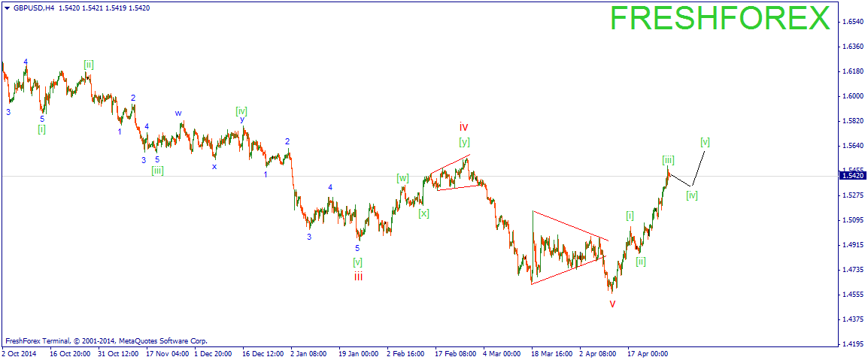Select the green '[iv]' forecast label near price line
The height and width of the screenshot is (360, 868).
(x=692, y=196)
